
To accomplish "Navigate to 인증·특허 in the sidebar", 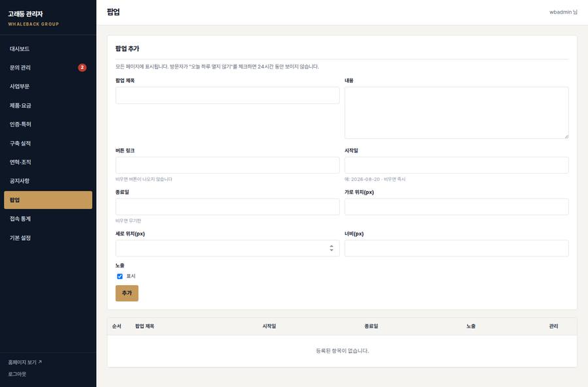I will (x=48, y=124).
